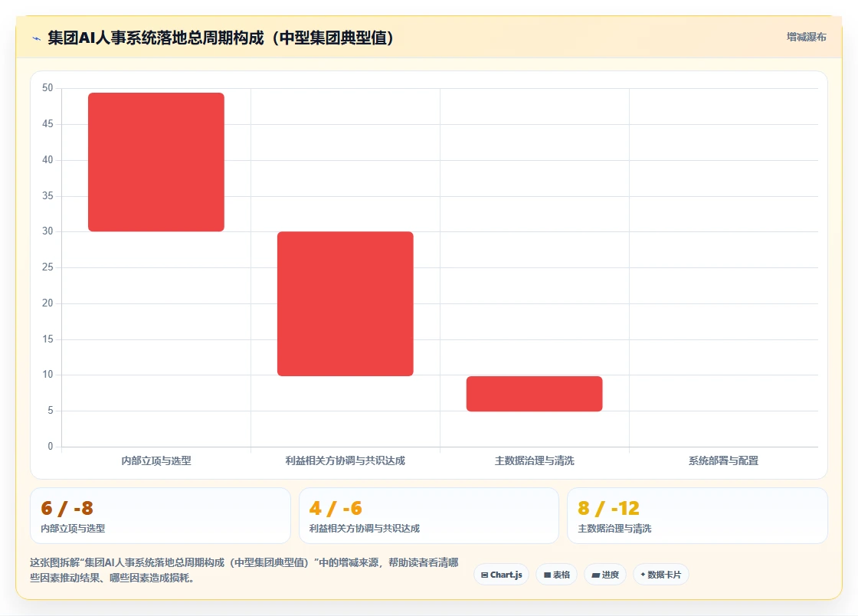Click the 内部立项与选型 axis label under chart

156,460
